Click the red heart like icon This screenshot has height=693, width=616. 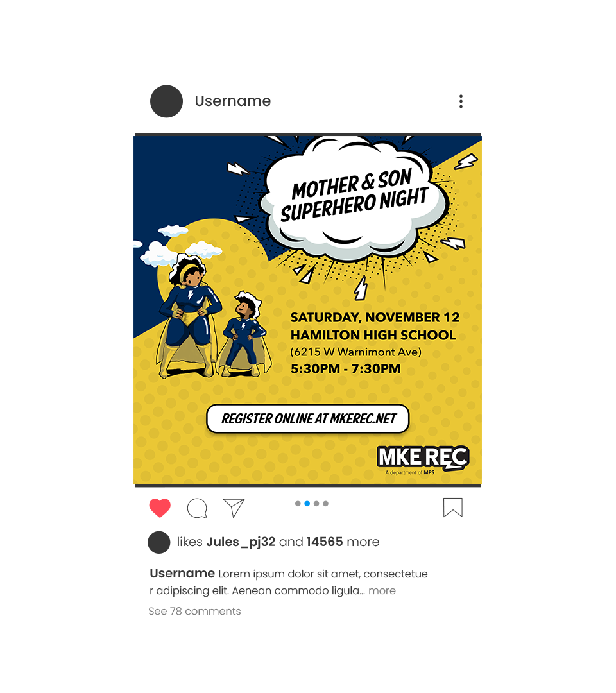coord(160,508)
